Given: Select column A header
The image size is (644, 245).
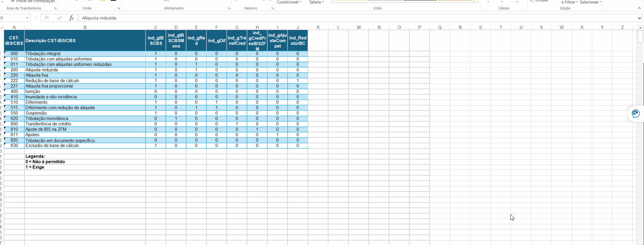Looking at the screenshot, I should tap(14, 27).
